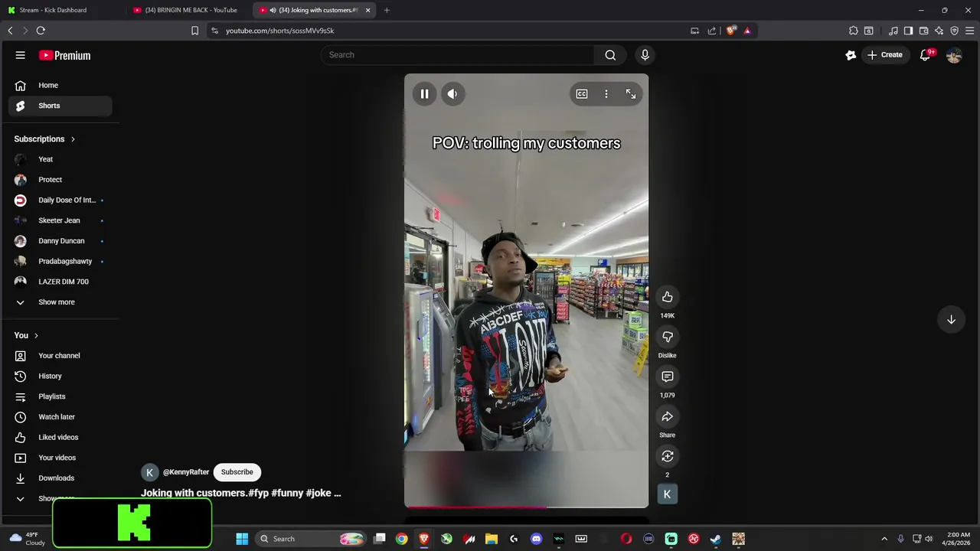Open Watch later
The width and height of the screenshot is (980, 551).
click(60, 417)
